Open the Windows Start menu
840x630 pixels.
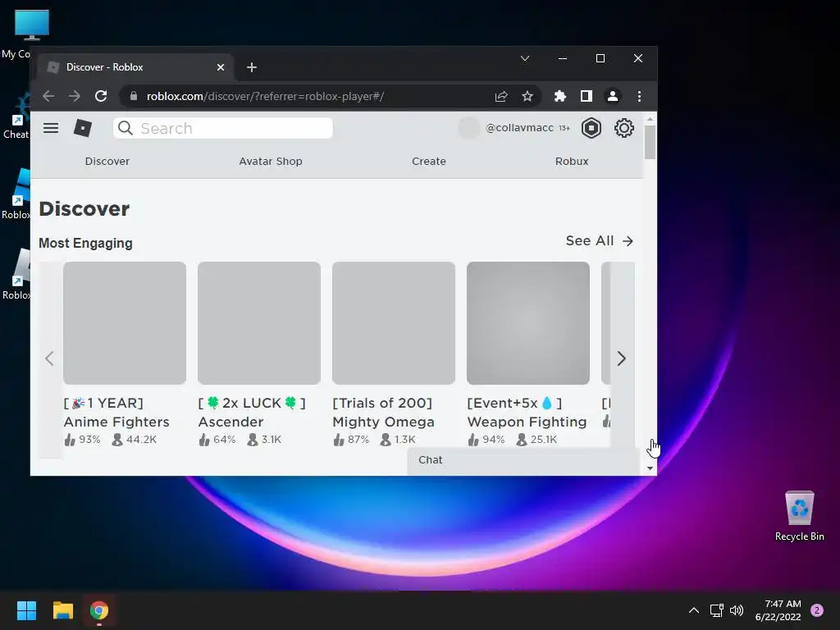tap(26, 610)
